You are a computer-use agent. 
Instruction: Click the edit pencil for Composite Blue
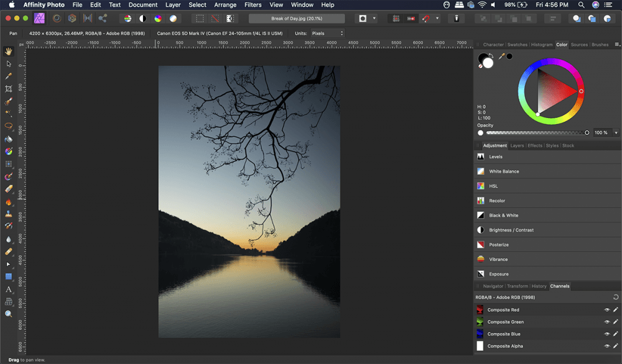[x=616, y=334]
